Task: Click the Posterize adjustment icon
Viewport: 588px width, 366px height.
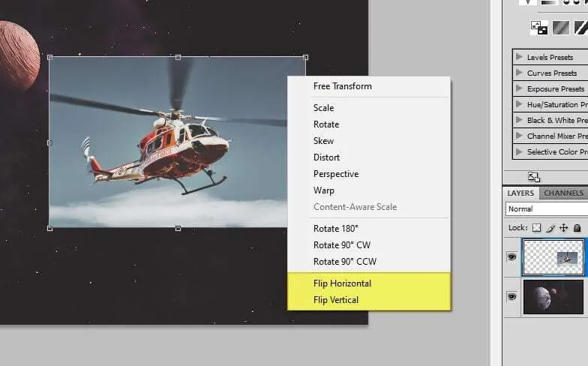Action: click(x=561, y=28)
